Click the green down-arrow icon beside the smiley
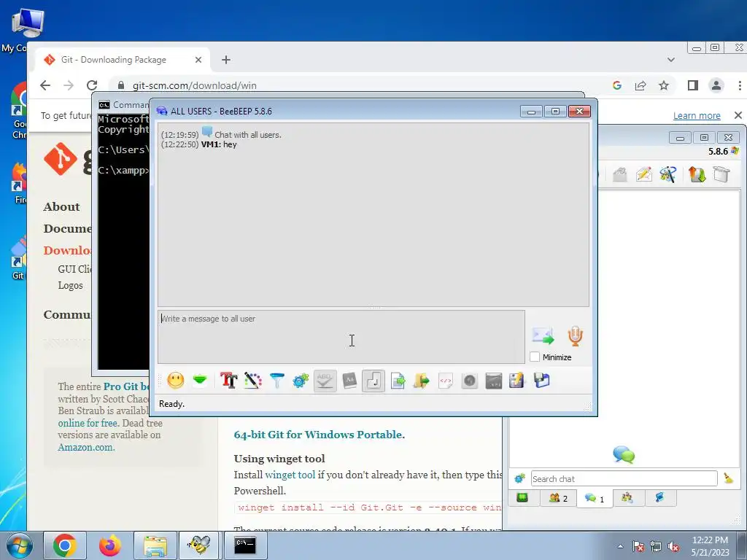Screen dimensions: 747x560 tap(200, 381)
